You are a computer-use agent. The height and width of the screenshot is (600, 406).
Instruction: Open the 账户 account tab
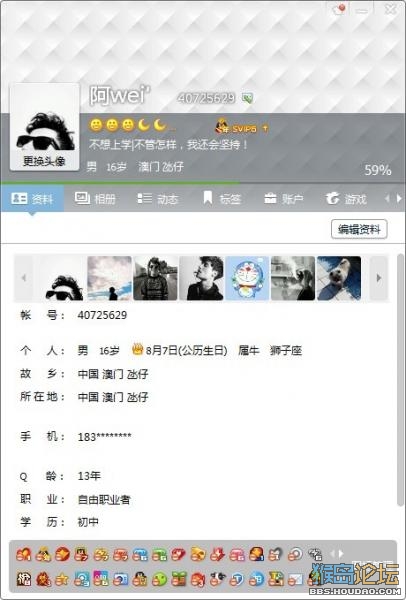pyautogui.click(x=284, y=199)
